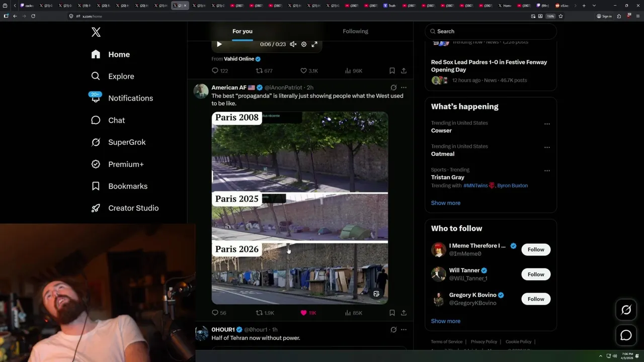Screen dimensions: 644x362
Task: Click the Search input field
Action: point(491,31)
